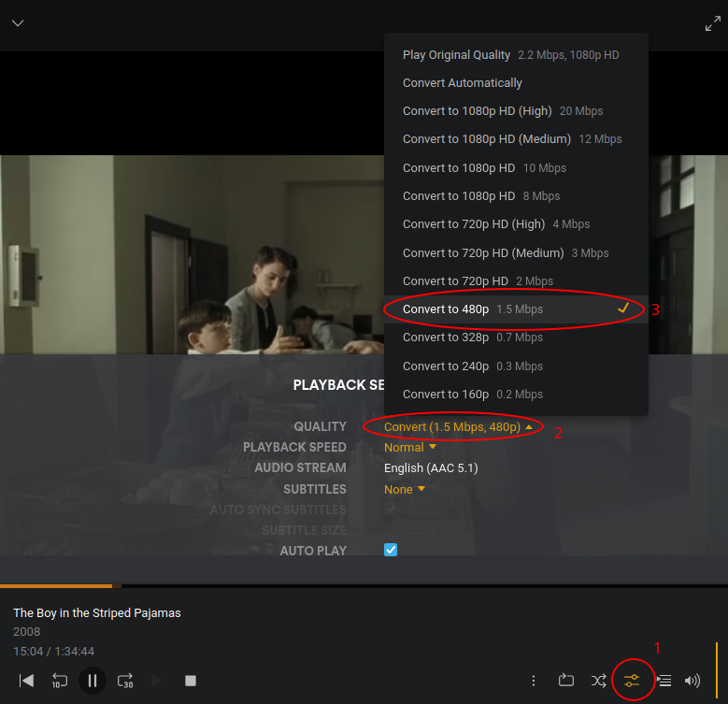
Task: Skip to the previous item
Action: [x=26, y=681]
